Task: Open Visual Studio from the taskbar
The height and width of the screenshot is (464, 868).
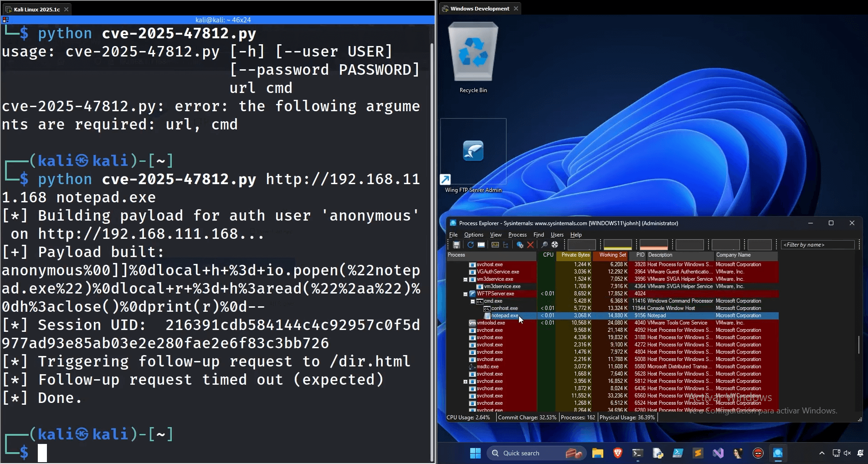Action: click(x=718, y=453)
